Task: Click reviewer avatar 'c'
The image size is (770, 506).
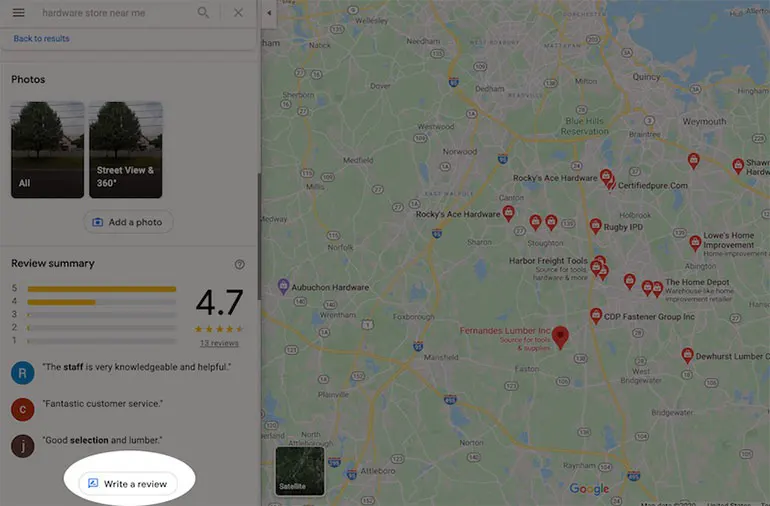Action: (23, 409)
